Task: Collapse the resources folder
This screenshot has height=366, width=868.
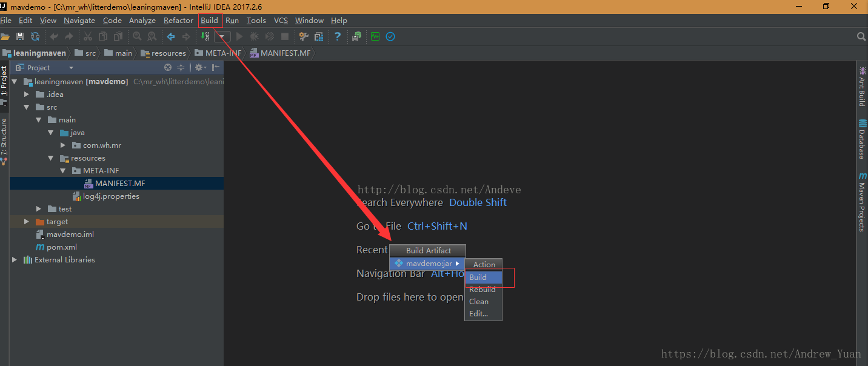Action: [51, 158]
